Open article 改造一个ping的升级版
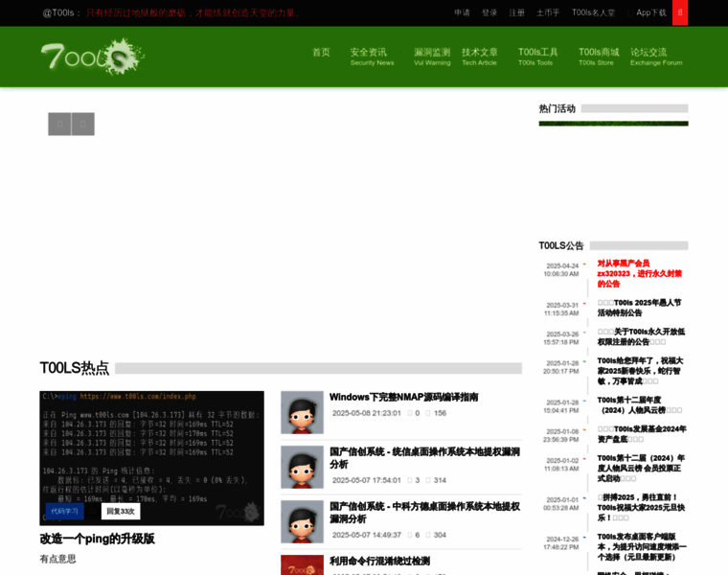Screen dimensions: 728x575 click(x=98, y=539)
